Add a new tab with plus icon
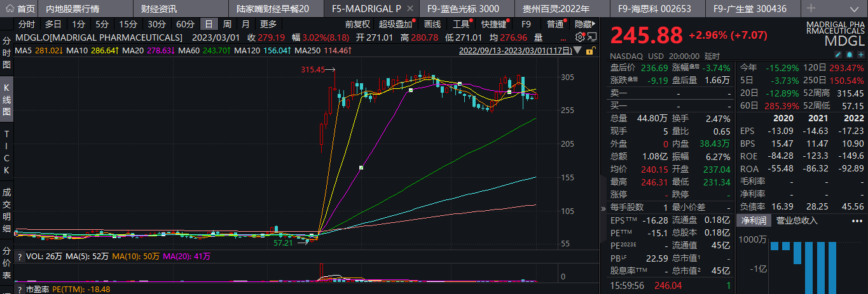This screenshot has width=868, height=294. click(811, 8)
